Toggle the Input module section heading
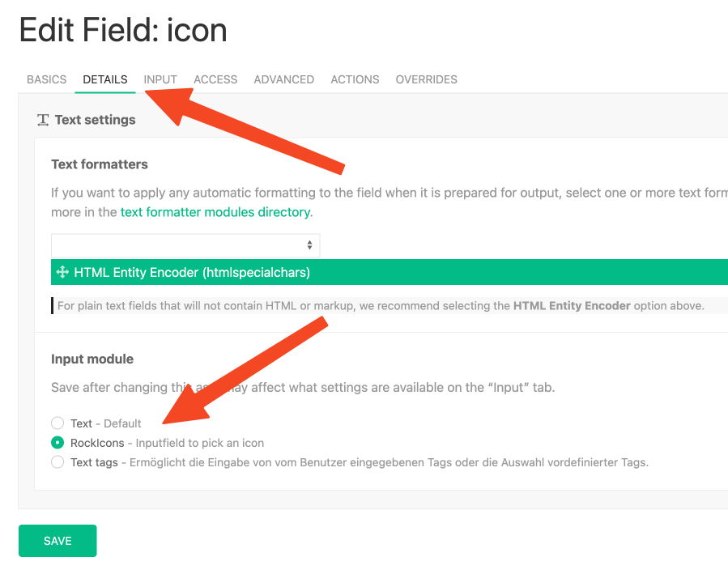The image size is (728, 574). pos(92,359)
